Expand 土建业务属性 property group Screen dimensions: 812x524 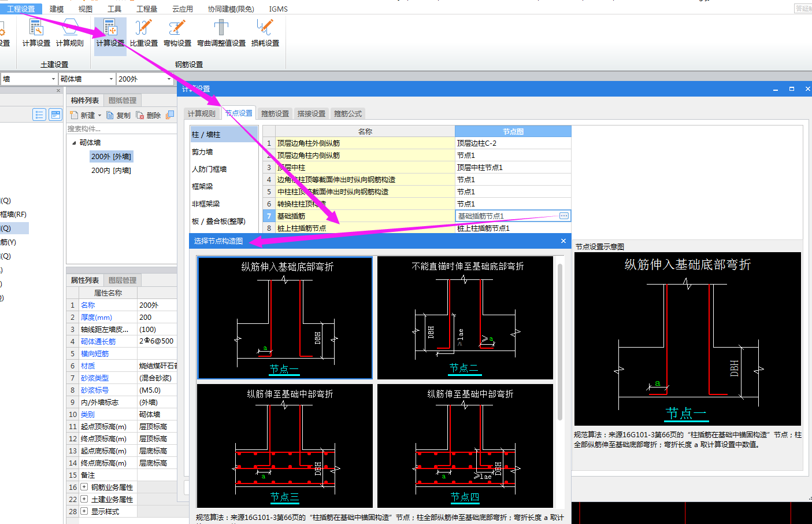point(84,499)
